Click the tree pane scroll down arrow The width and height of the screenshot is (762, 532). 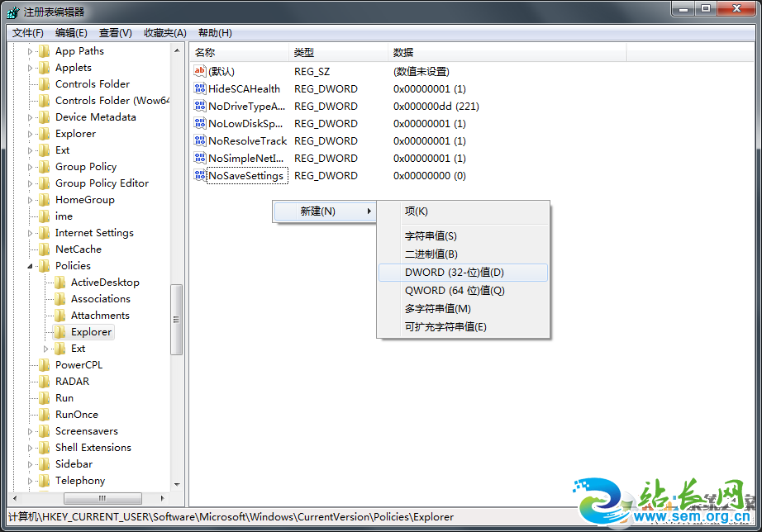point(177,485)
